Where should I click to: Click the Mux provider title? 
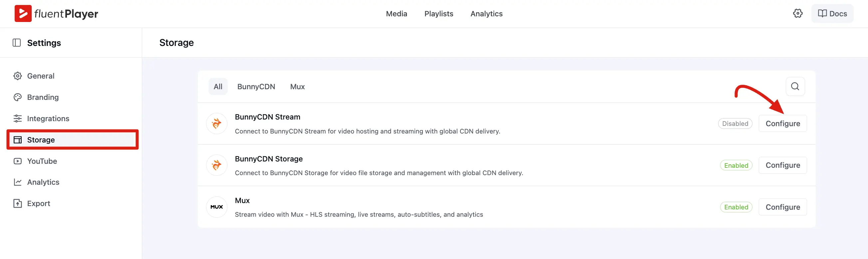[x=242, y=200]
